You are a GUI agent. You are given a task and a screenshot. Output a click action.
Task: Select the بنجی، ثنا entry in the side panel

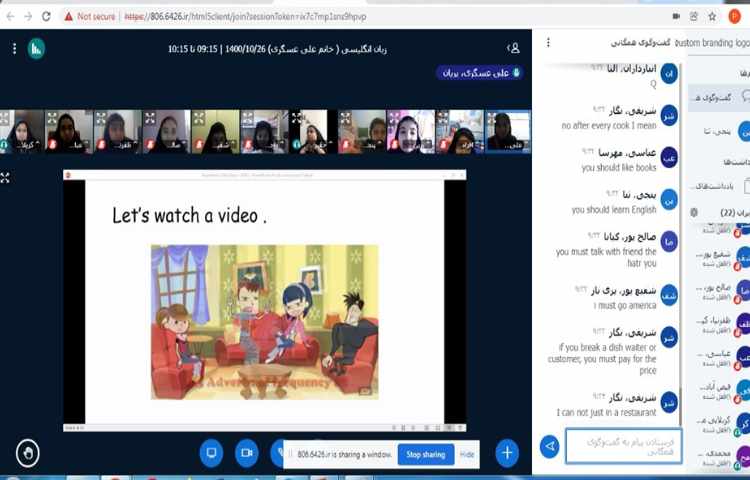[722, 131]
